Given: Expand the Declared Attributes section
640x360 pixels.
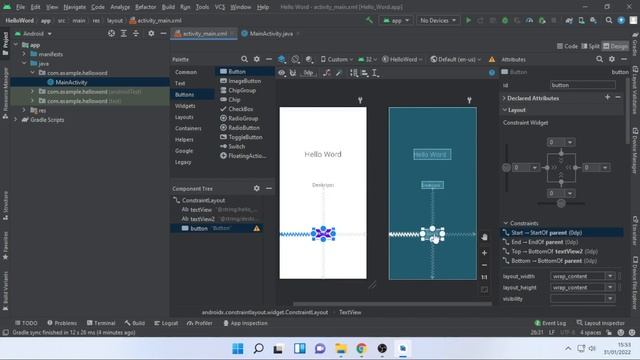Looking at the screenshot, I should [504, 98].
